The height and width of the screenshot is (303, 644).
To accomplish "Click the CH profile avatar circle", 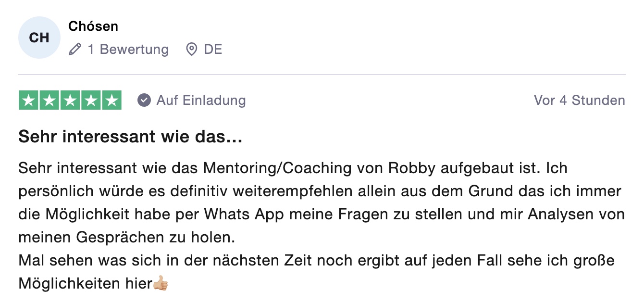I will tap(39, 38).
